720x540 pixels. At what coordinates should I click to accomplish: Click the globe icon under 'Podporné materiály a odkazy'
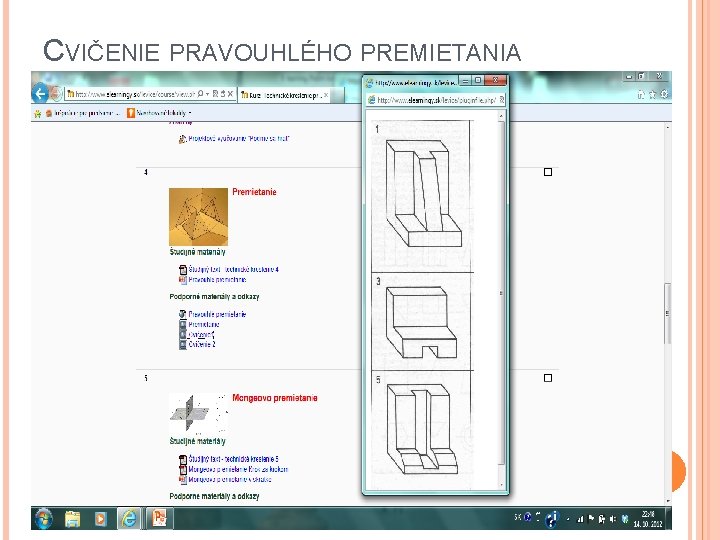point(183,315)
